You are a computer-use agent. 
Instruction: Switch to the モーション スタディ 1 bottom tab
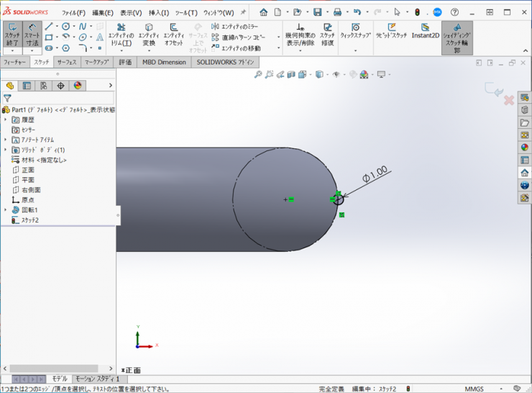pyautogui.click(x=97, y=379)
